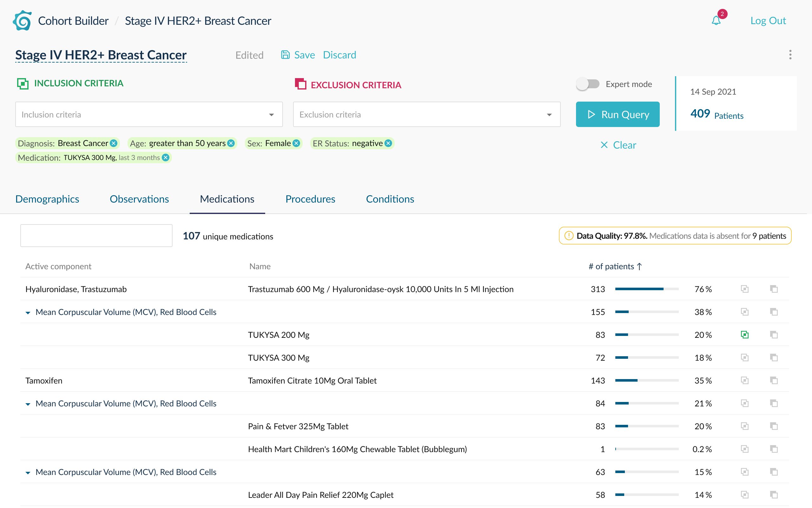Viewport: 812px width, 508px height.
Task: Exclude TUKYSA 200 Mg via its icon
Action: [774, 335]
